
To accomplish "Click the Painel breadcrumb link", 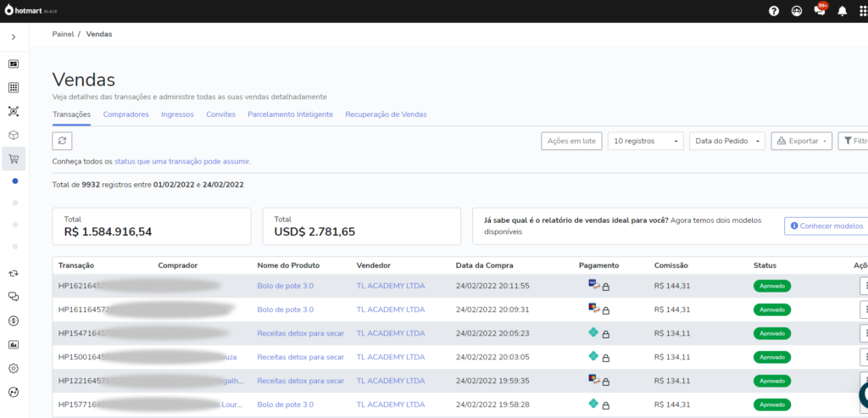I will pos(64,34).
